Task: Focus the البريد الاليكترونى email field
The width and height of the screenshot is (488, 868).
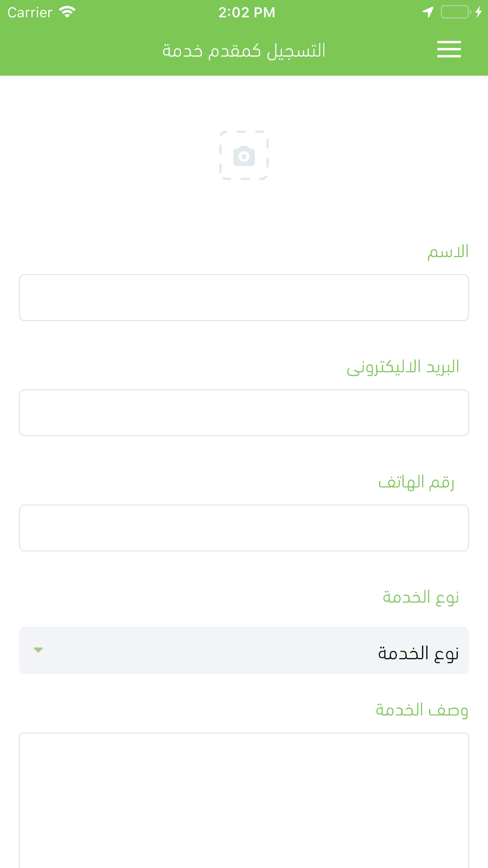Action: coord(244,413)
